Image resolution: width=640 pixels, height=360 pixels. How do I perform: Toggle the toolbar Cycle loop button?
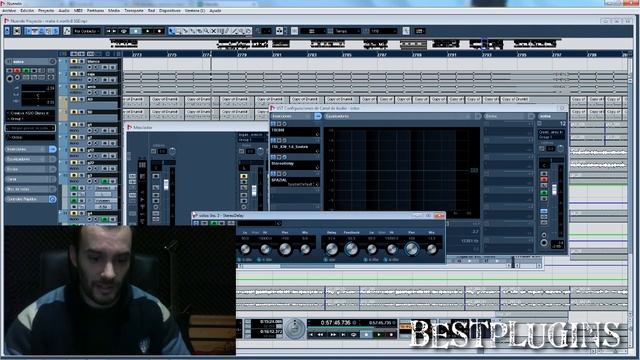(x=124, y=31)
